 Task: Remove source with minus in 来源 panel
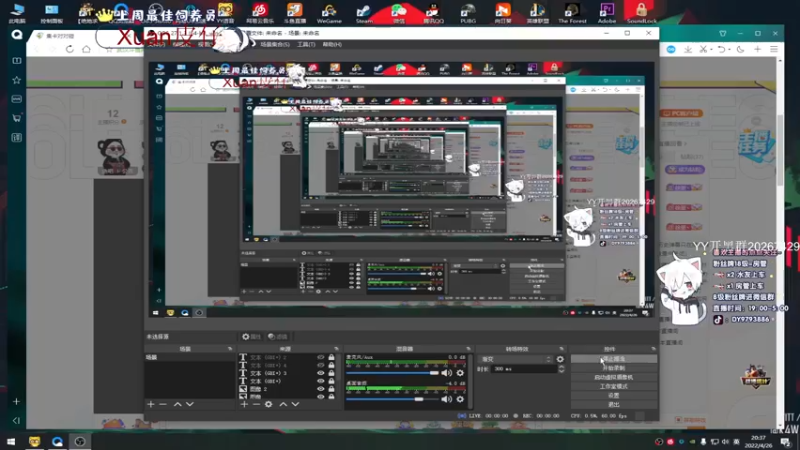pos(256,405)
